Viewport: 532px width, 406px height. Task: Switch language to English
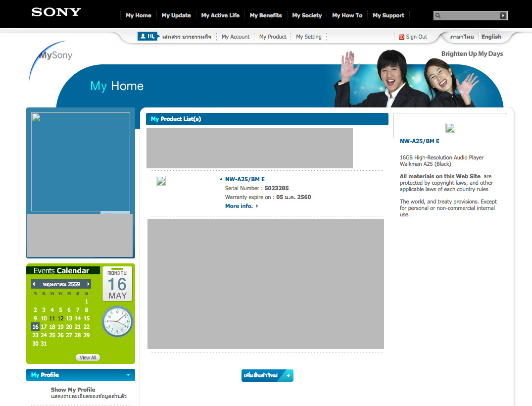tap(491, 37)
